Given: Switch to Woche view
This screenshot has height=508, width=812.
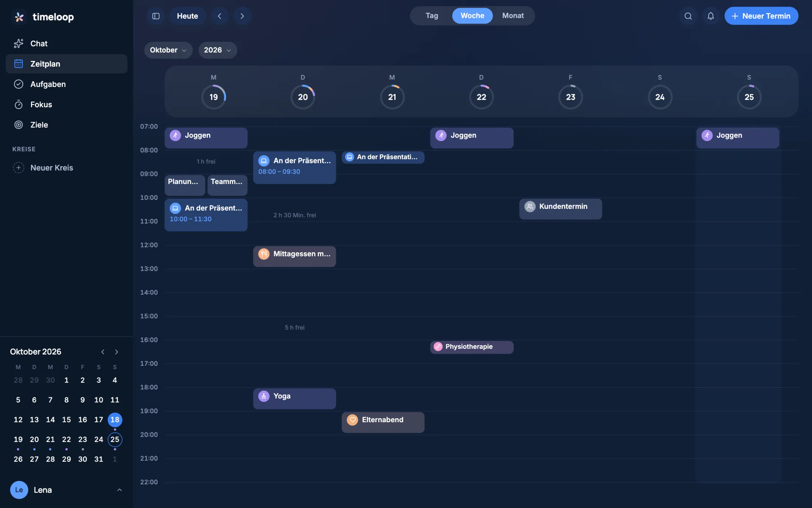Looking at the screenshot, I should [472, 16].
